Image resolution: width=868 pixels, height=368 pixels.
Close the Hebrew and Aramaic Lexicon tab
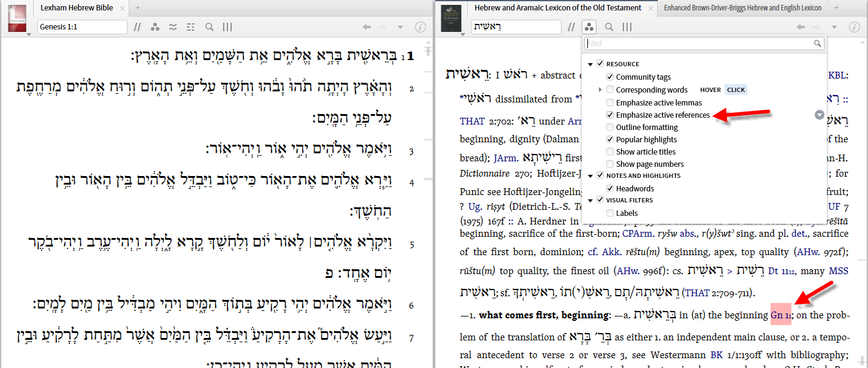[651, 8]
